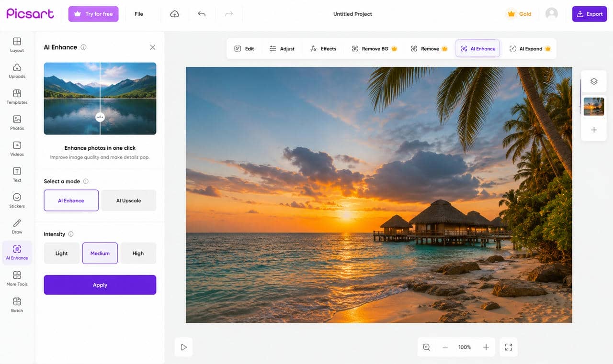The width and height of the screenshot is (613, 364).
Task: Click the Untitled Project title
Action: pyautogui.click(x=352, y=14)
